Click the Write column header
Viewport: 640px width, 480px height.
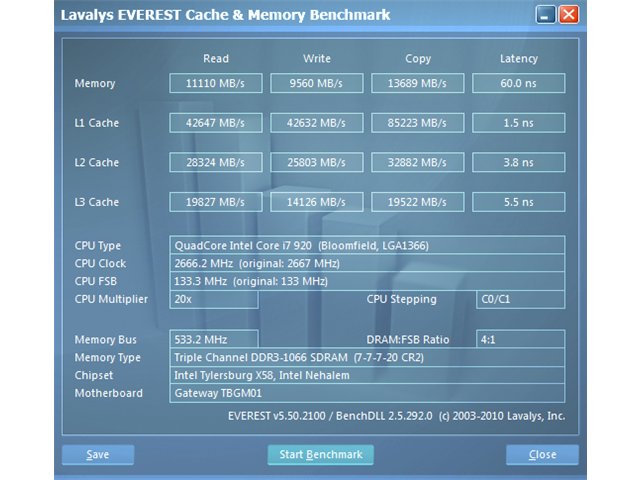click(x=317, y=59)
